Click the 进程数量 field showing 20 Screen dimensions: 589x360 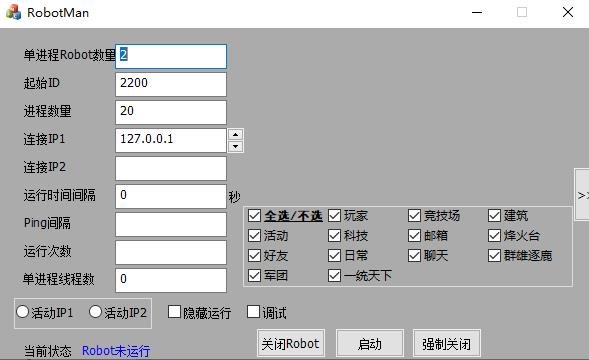(171, 112)
